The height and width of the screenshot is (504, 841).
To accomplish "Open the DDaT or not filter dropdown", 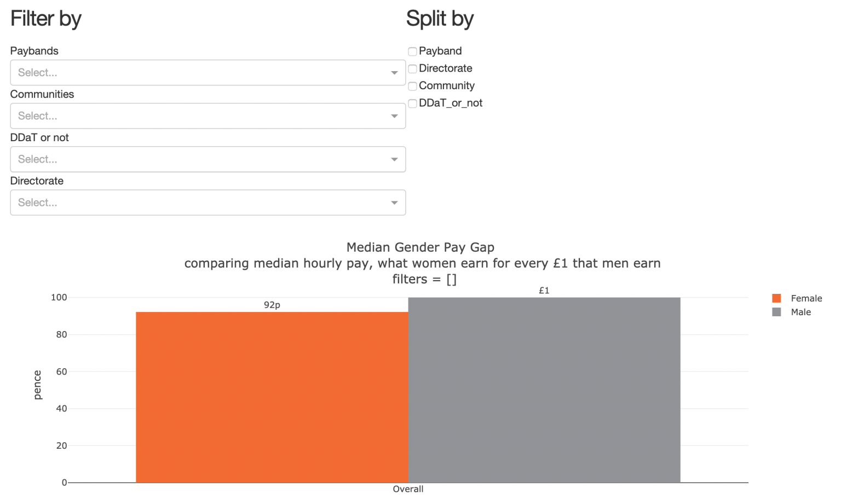I will [208, 159].
